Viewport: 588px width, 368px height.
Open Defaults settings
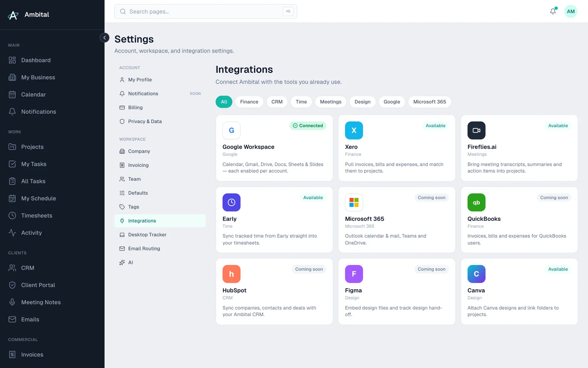tap(160, 193)
